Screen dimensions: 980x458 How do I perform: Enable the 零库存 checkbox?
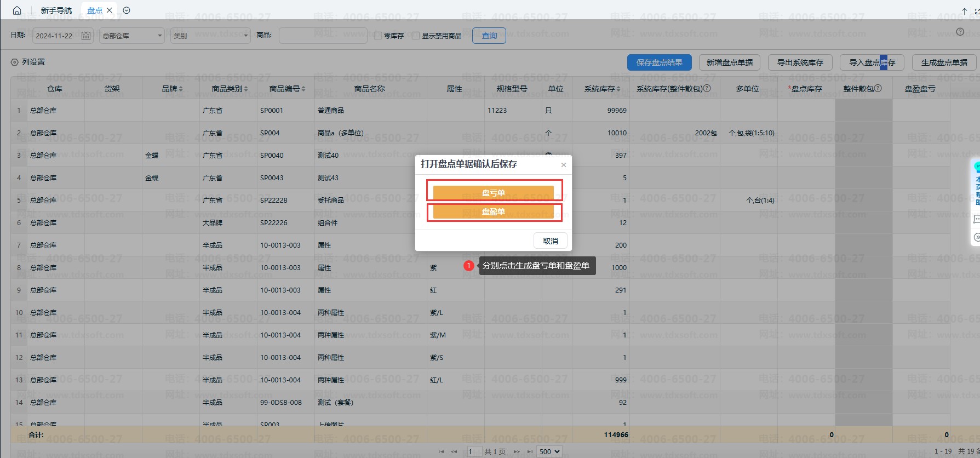pos(378,36)
